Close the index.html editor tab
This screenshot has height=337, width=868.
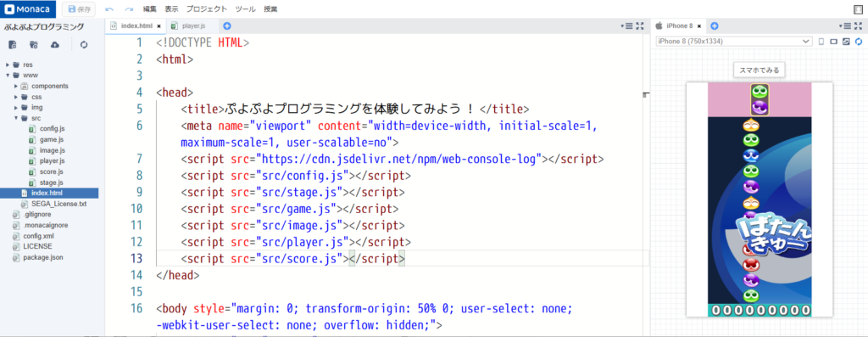(159, 26)
